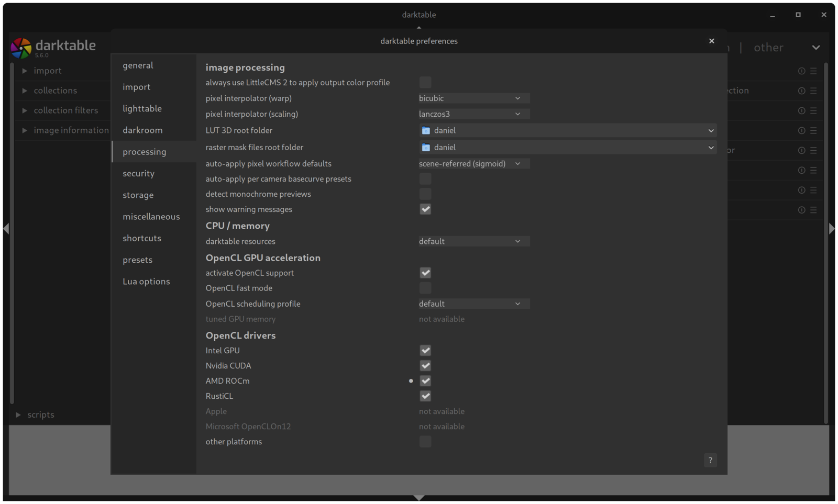
Task: Click the 'CPU / memory' section heading
Action: tap(237, 226)
